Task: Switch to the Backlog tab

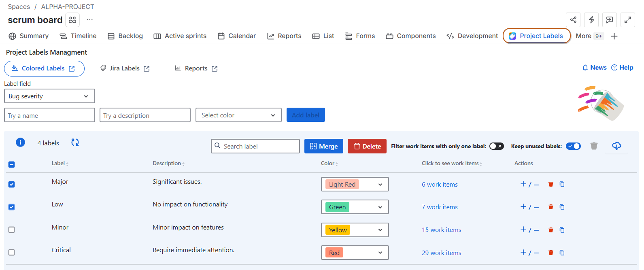Action: tap(125, 36)
